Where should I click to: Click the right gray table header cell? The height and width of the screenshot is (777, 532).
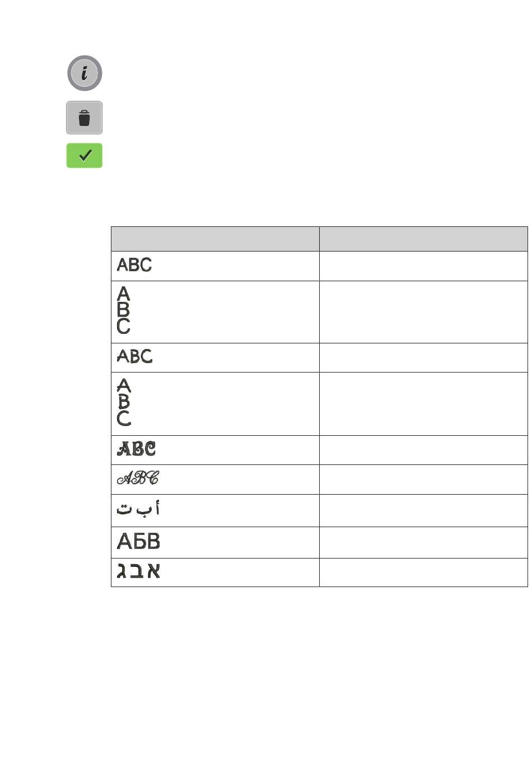pos(423,239)
